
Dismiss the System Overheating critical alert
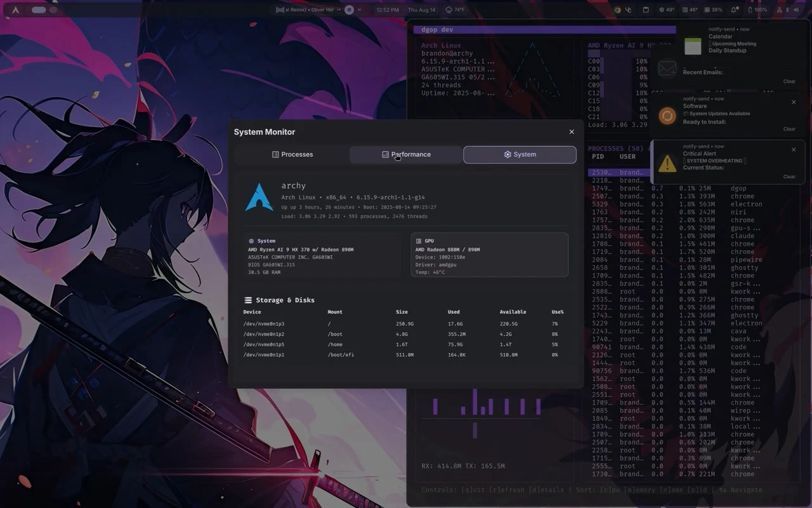793,149
